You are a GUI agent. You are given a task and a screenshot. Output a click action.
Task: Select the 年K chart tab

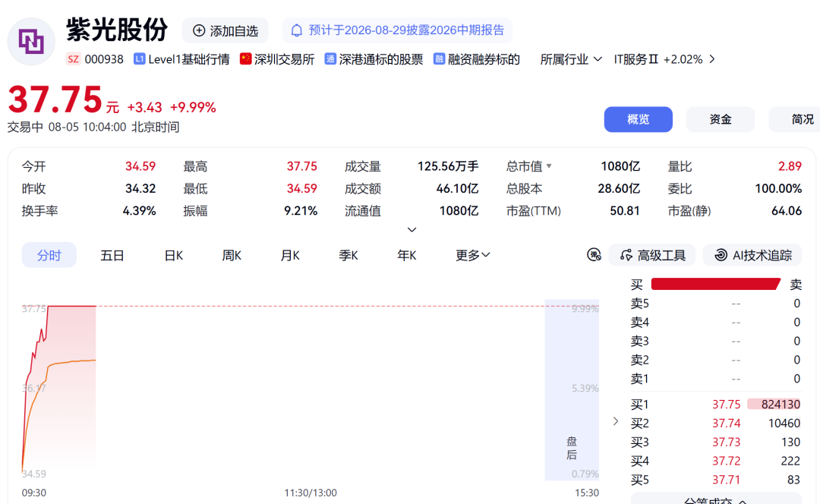(407, 255)
